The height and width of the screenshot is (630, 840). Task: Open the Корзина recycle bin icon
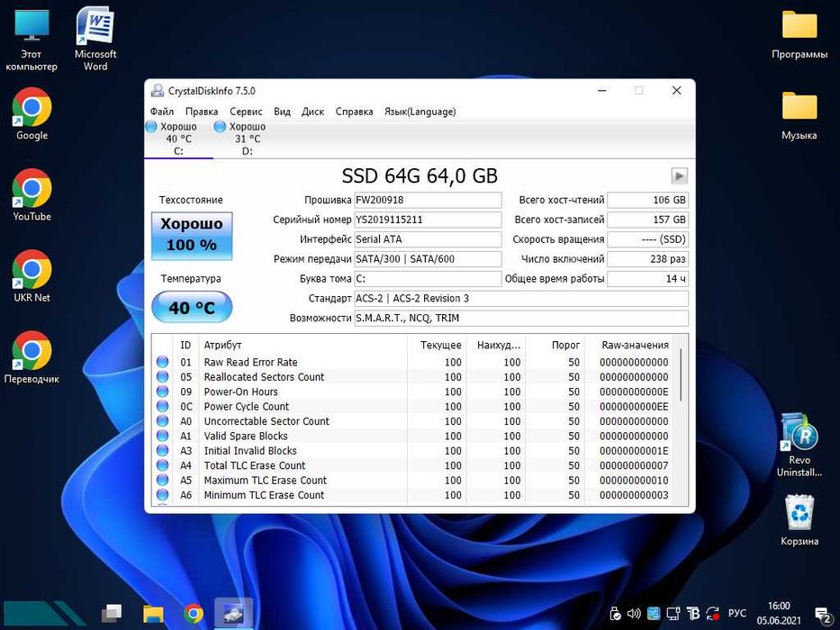tap(799, 514)
